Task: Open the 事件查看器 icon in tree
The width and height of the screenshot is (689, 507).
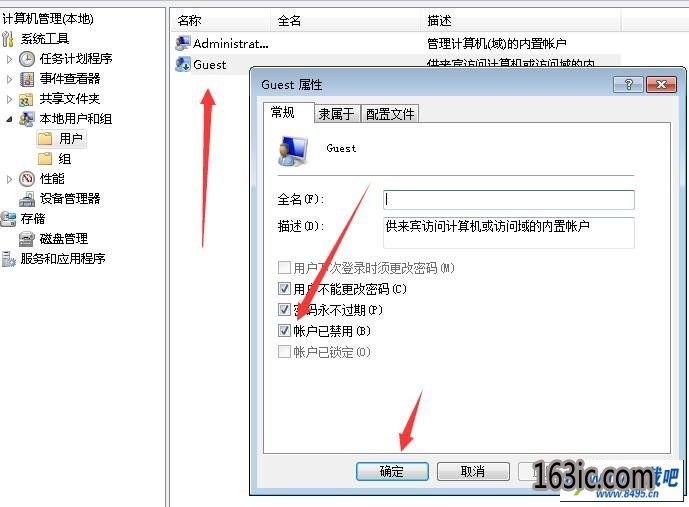Action: pyautogui.click(x=27, y=79)
